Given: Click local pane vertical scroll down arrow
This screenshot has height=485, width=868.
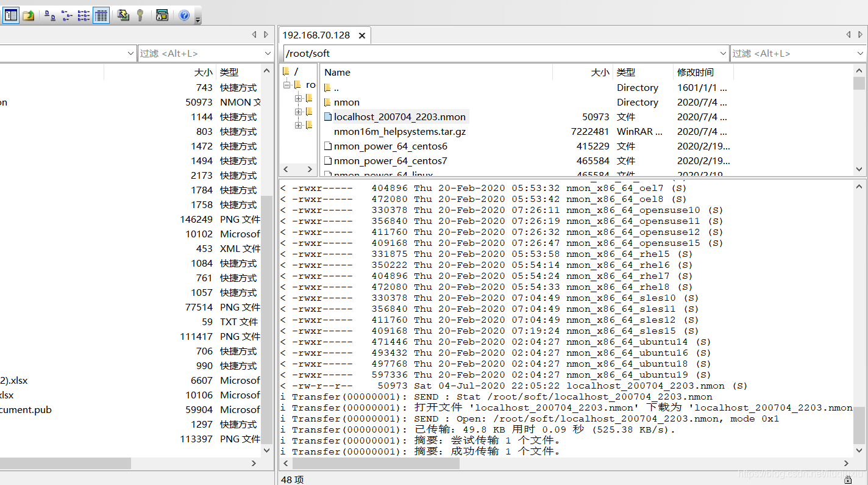Looking at the screenshot, I should [267, 450].
